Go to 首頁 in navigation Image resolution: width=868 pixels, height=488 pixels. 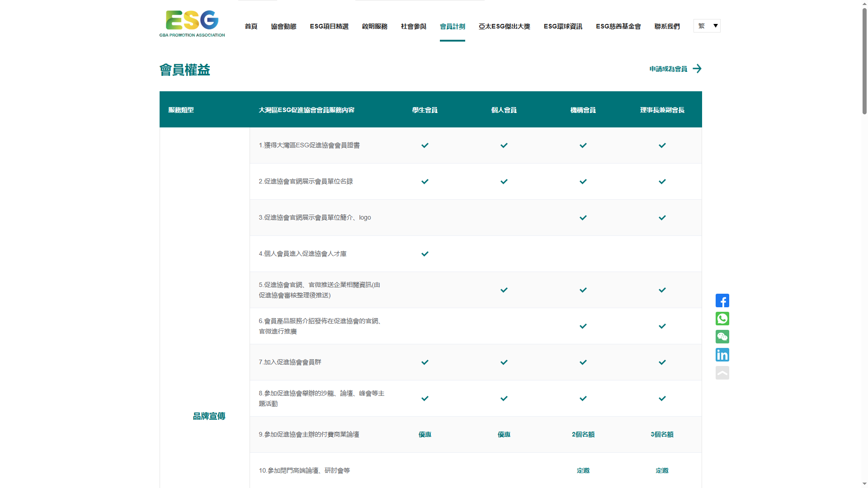pyautogui.click(x=251, y=26)
